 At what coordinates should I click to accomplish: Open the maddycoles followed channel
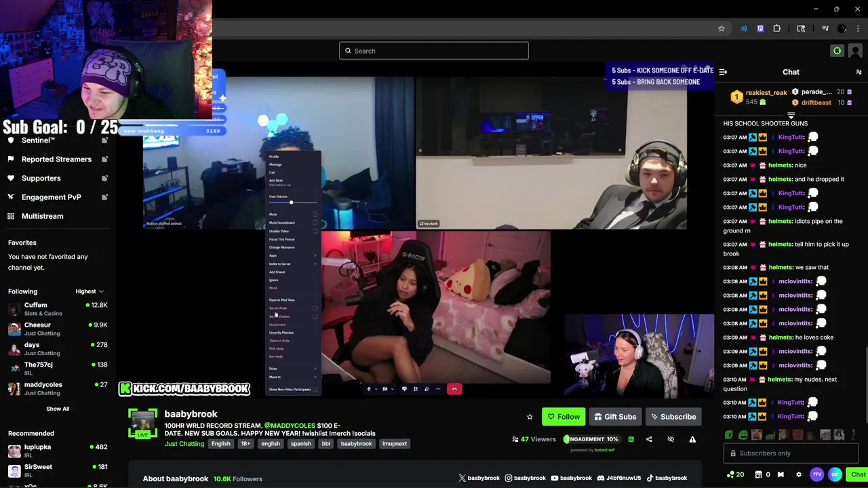[58, 388]
